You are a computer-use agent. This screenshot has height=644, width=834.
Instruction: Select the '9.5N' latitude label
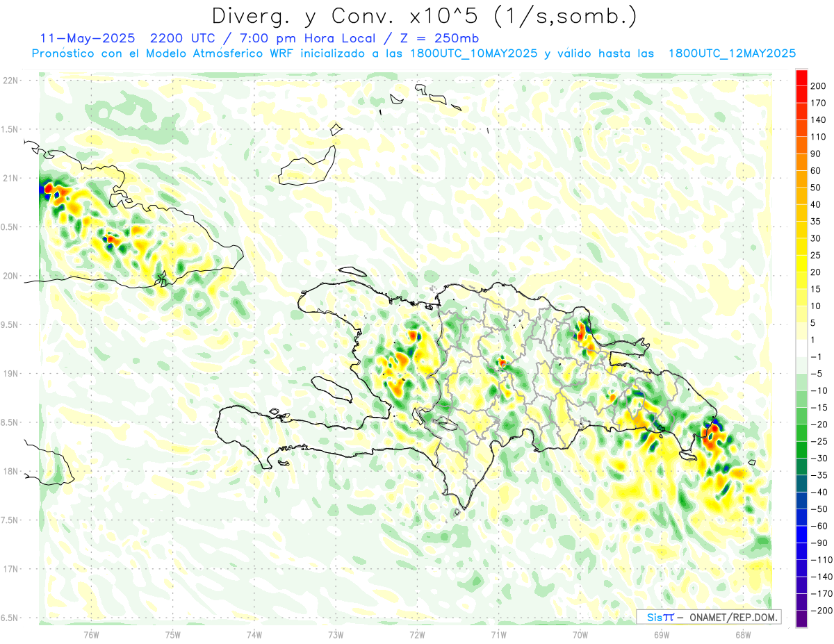tap(10, 324)
